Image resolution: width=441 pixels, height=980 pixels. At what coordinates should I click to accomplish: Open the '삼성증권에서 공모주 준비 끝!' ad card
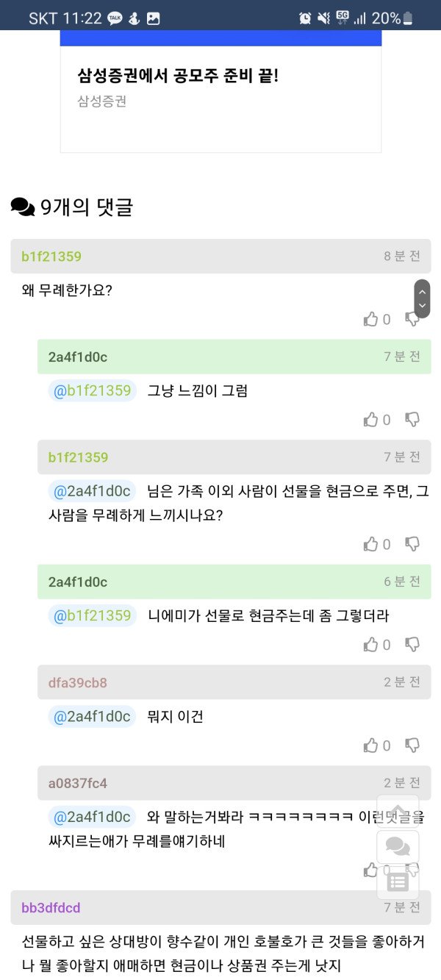click(x=220, y=88)
